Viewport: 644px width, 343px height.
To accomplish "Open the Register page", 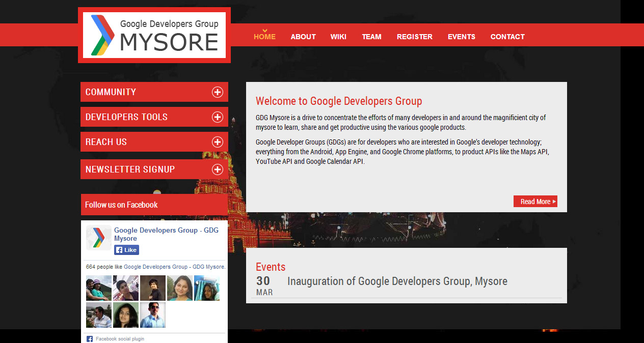I will click(x=414, y=37).
